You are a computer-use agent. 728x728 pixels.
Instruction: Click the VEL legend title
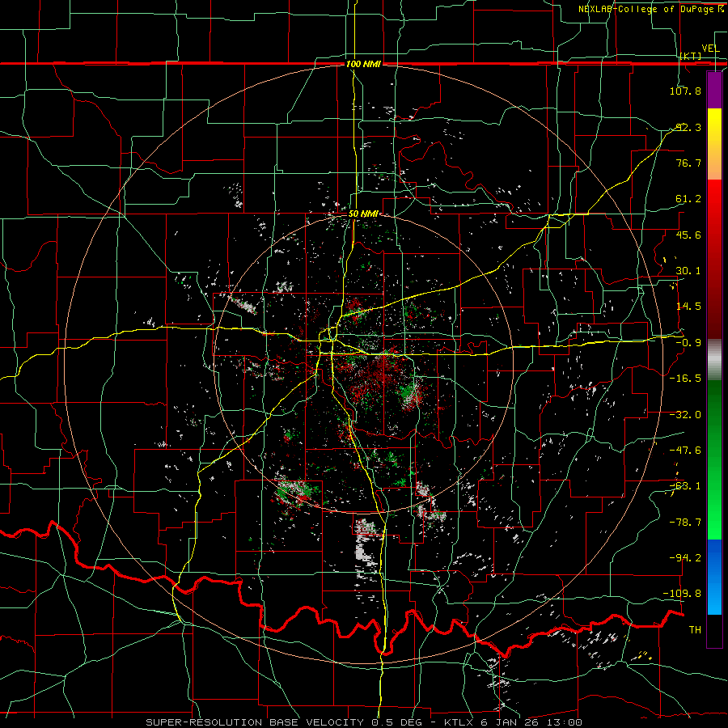click(710, 49)
